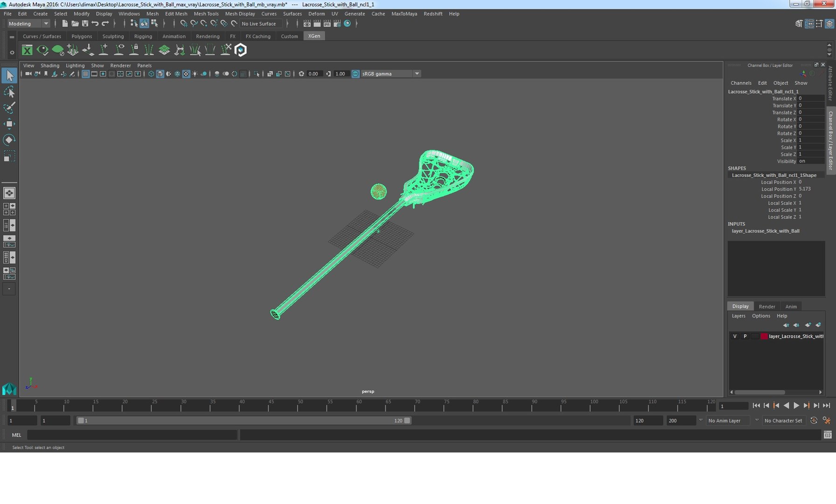Click the Channels menu in Channel Box
Image resolution: width=836 pixels, height=504 pixels.
(x=741, y=83)
